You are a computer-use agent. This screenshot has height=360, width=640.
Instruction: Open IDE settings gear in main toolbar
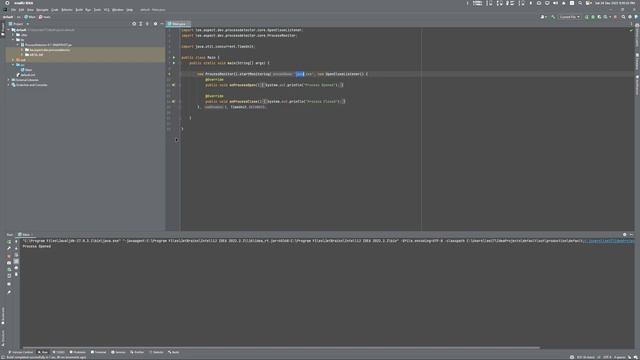(630, 17)
